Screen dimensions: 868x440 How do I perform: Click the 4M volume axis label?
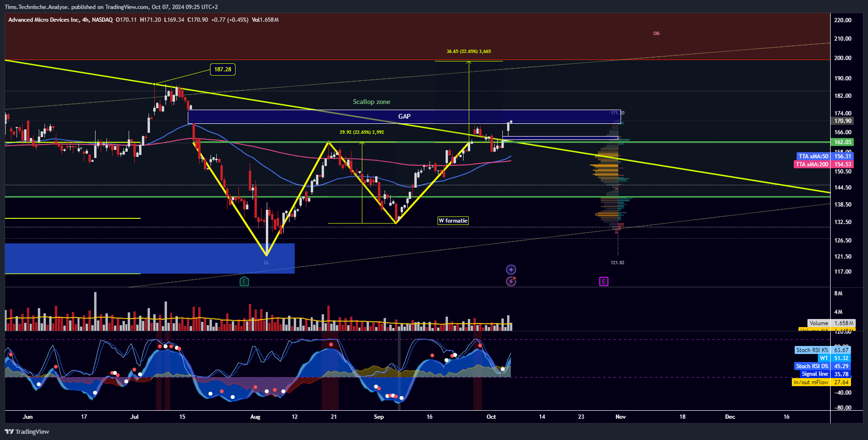point(838,312)
